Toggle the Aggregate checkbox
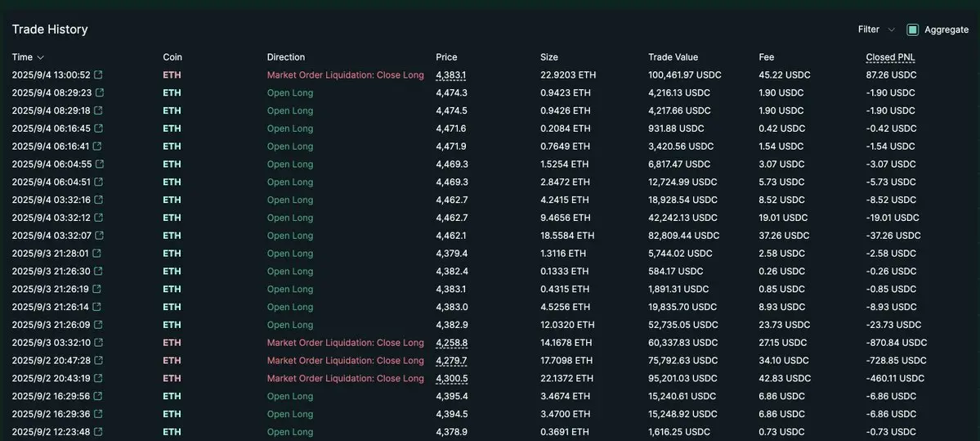The width and height of the screenshot is (980, 441). pos(912,29)
